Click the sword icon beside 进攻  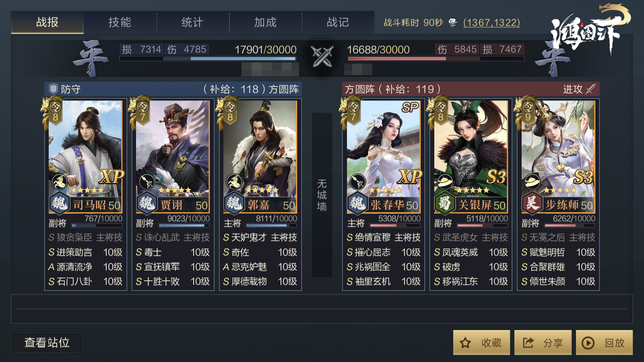coord(590,89)
